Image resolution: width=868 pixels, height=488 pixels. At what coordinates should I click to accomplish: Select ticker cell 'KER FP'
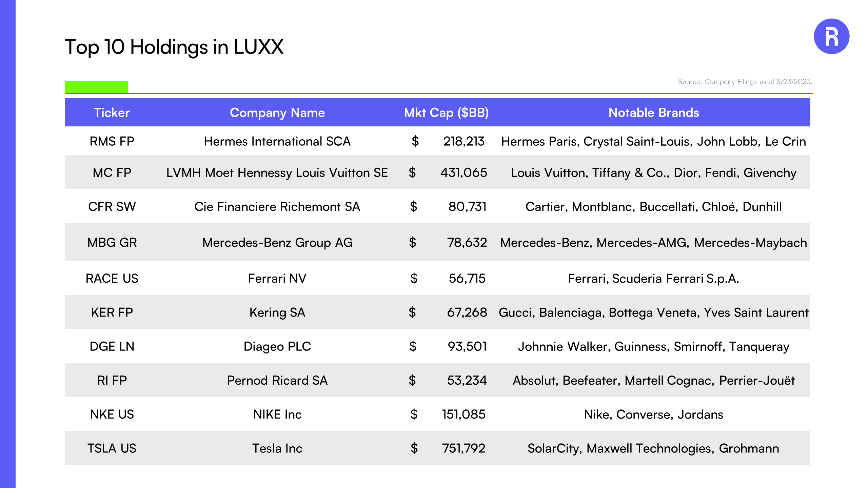tap(112, 312)
